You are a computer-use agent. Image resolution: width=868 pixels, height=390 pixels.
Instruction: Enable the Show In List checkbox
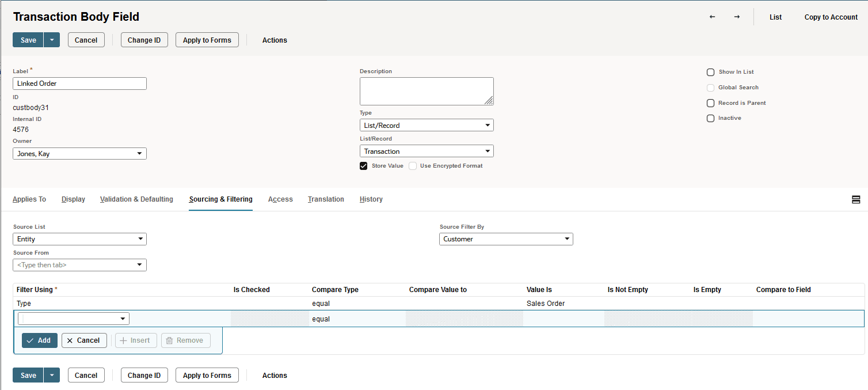click(710, 72)
